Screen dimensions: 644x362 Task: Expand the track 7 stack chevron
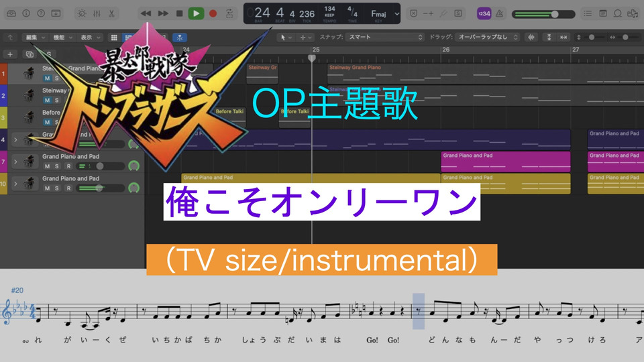point(15,162)
